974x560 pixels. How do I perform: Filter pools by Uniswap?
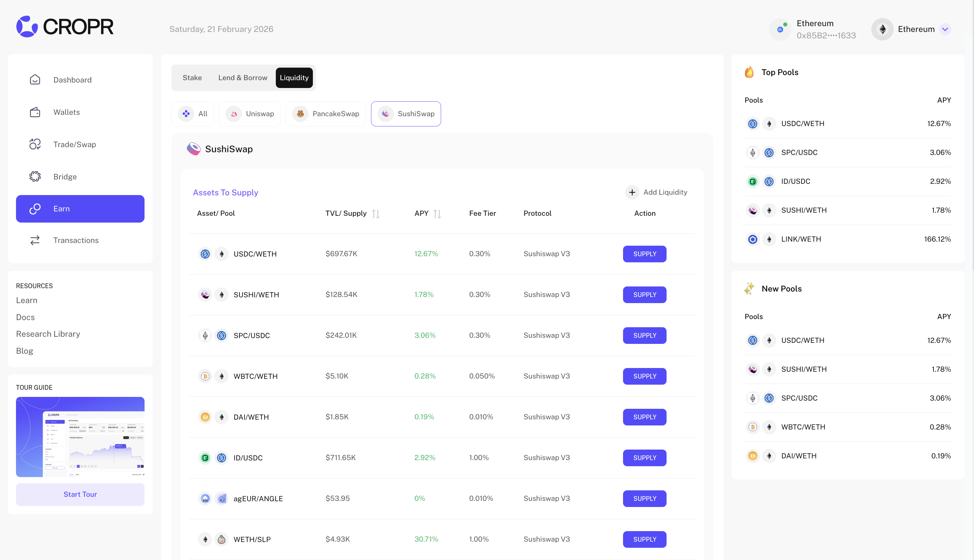tap(250, 114)
